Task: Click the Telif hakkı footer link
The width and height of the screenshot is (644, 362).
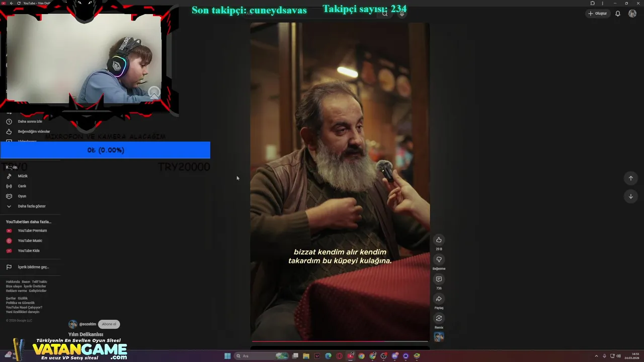Action: pos(39,282)
